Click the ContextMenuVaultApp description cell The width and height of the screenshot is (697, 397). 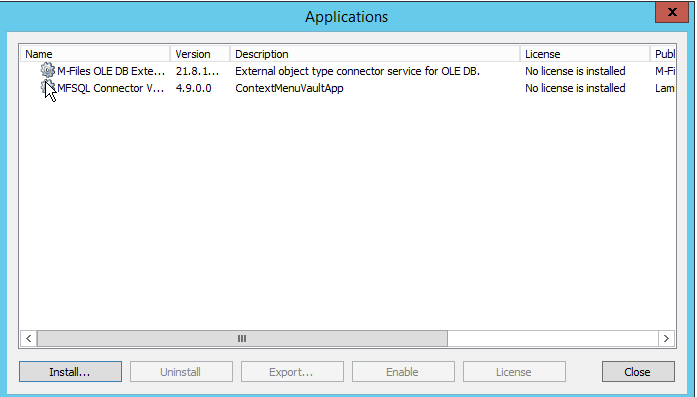[289, 88]
